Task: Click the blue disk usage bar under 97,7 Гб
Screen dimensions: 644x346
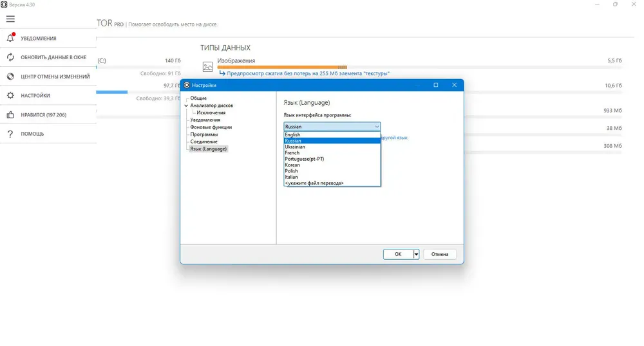Action: tap(111, 92)
